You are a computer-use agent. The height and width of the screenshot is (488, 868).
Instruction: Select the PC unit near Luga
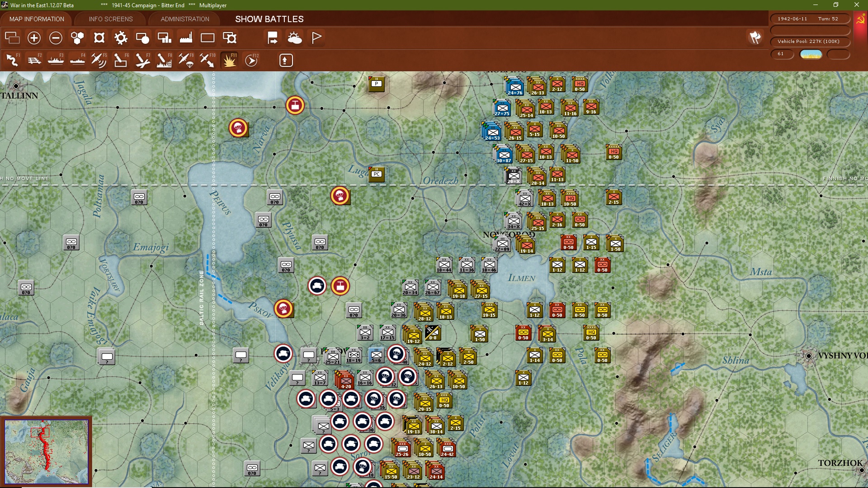tap(376, 174)
